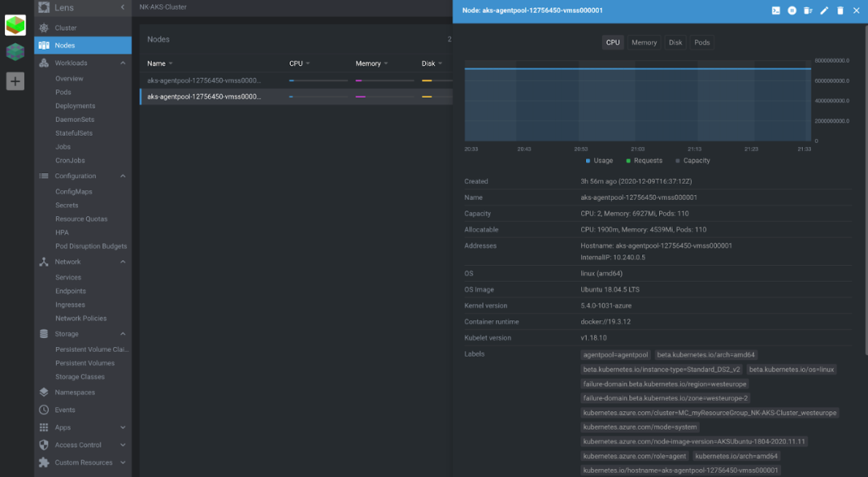Switch to the Pods chart tab
868x477 pixels.
click(x=702, y=43)
